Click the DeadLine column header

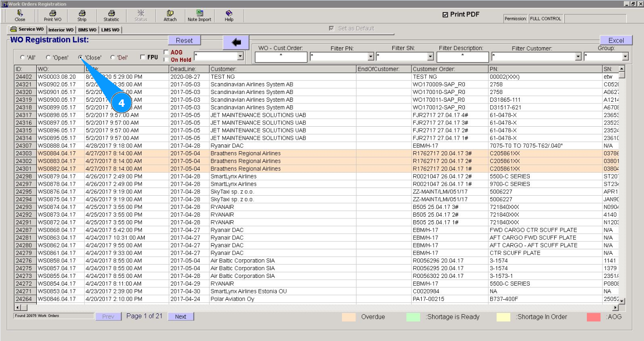pos(189,69)
